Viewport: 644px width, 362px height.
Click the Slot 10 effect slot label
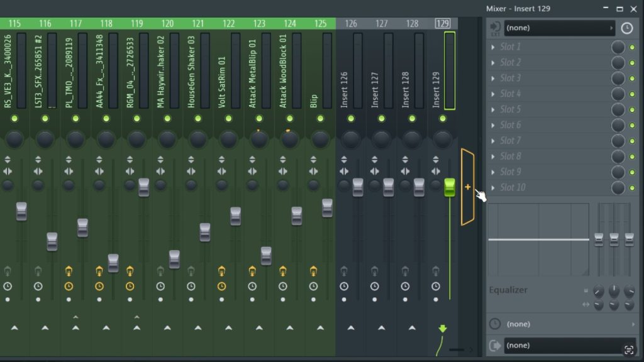(513, 187)
